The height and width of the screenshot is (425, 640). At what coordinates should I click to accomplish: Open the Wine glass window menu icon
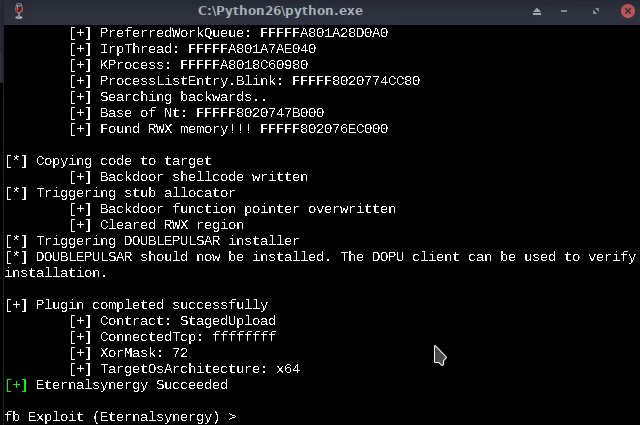pyautogui.click(x=19, y=11)
